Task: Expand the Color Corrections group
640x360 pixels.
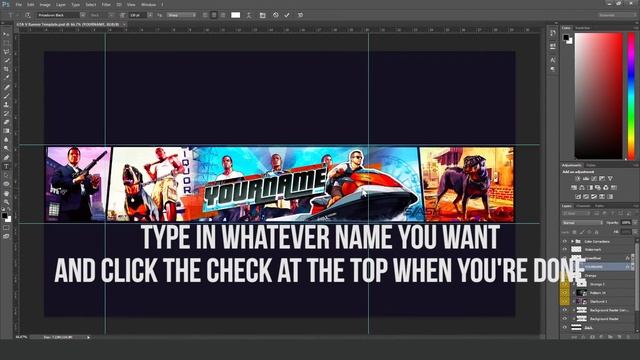Action: pyautogui.click(x=572, y=241)
